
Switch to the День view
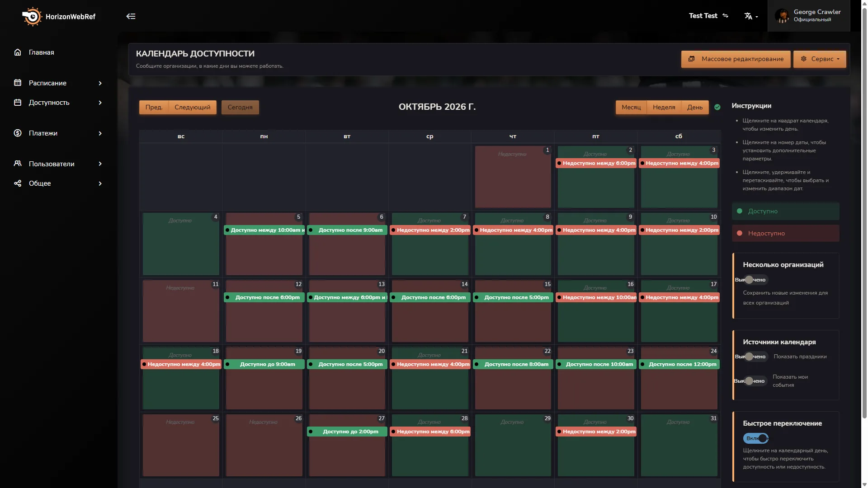tap(695, 107)
